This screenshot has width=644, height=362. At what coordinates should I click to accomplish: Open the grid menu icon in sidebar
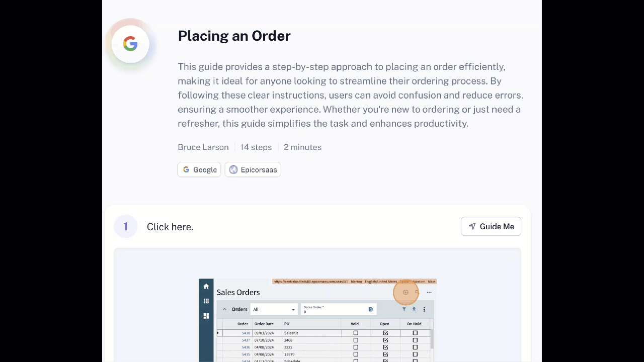coord(206,301)
